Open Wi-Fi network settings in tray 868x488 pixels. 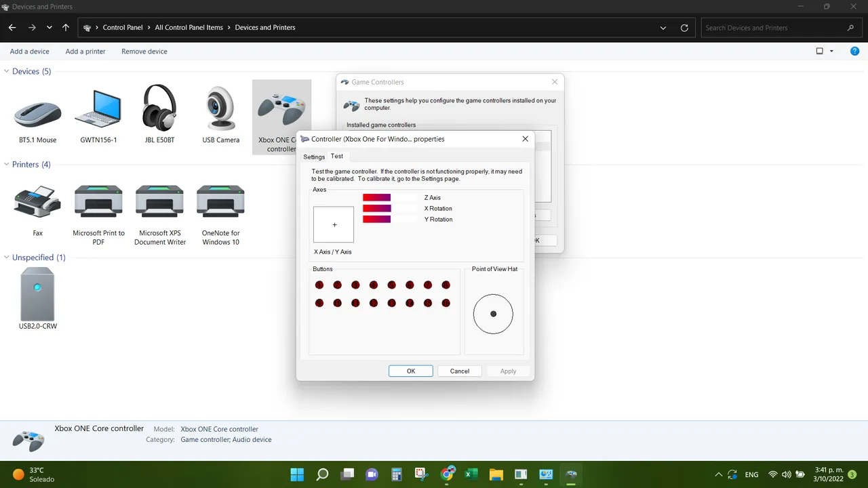coord(772,474)
